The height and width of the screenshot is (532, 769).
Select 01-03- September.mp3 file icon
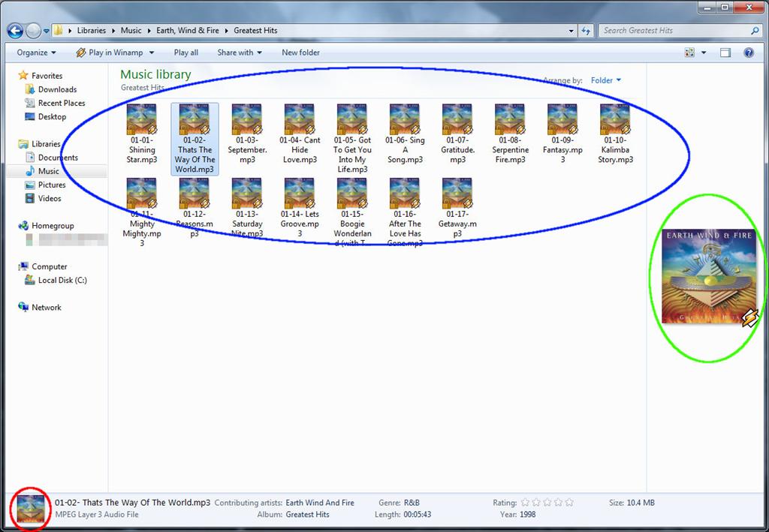tap(246, 119)
